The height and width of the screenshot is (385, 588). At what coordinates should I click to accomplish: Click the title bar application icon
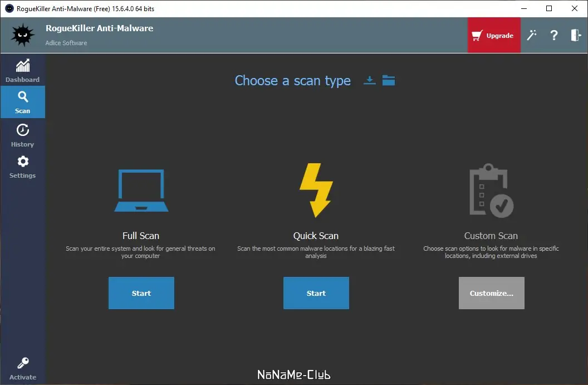coord(9,8)
